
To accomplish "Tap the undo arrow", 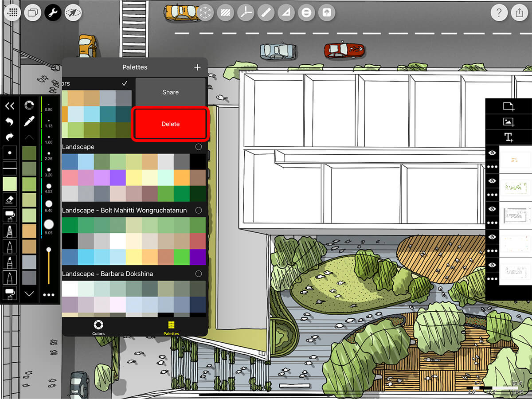I will click(10, 121).
